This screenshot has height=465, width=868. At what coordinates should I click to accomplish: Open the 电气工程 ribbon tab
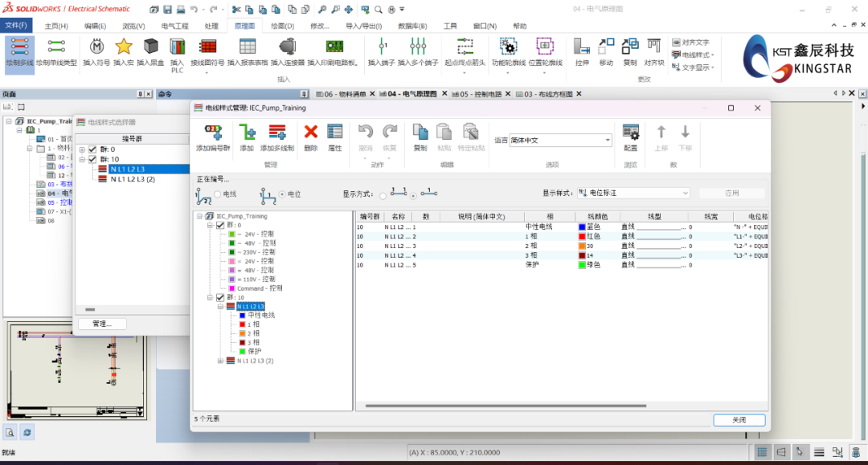[175, 26]
